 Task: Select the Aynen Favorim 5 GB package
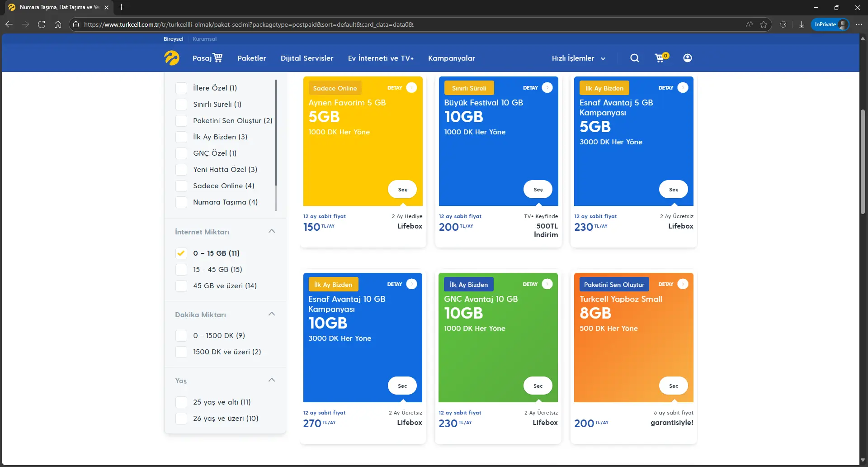point(402,190)
